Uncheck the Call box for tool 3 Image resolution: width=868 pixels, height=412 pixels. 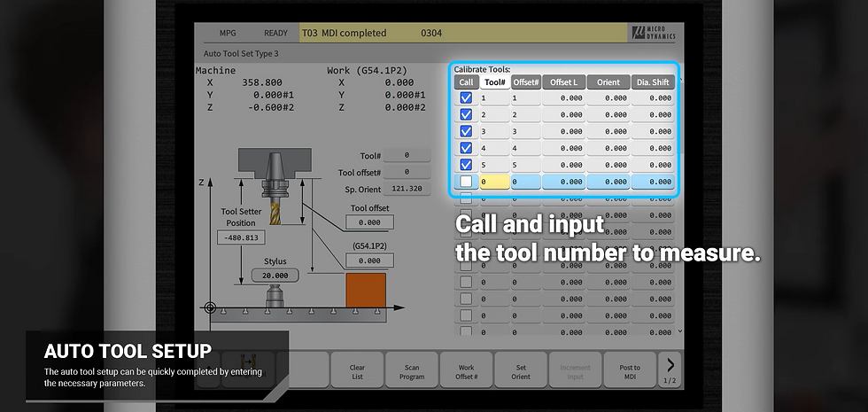(x=466, y=131)
